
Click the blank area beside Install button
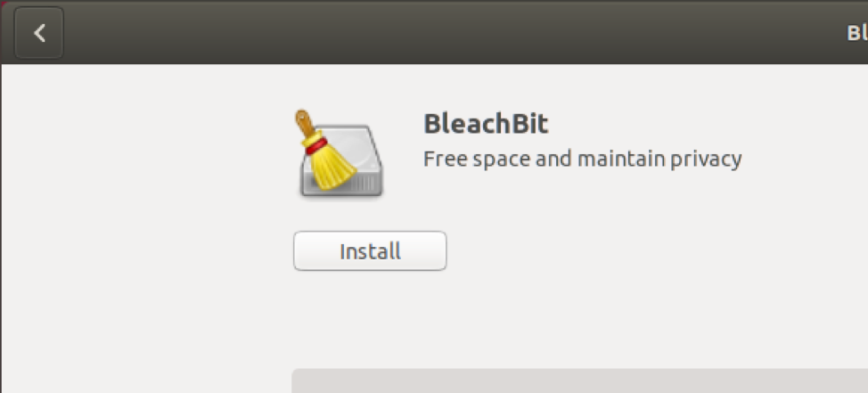coord(609,250)
